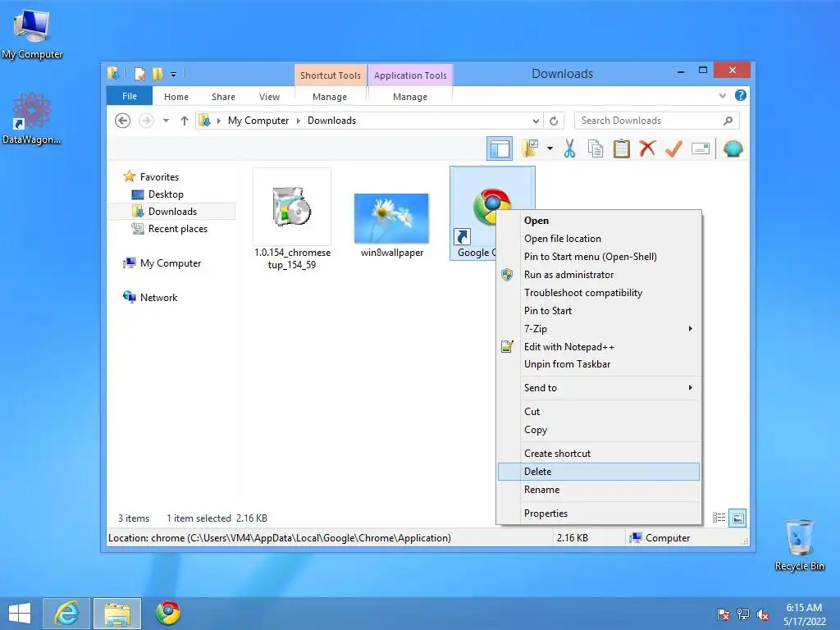The height and width of the screenshot is (630, 840).
Task: Open the Recycle Bin desktop icon
Action: pos(799,545)
